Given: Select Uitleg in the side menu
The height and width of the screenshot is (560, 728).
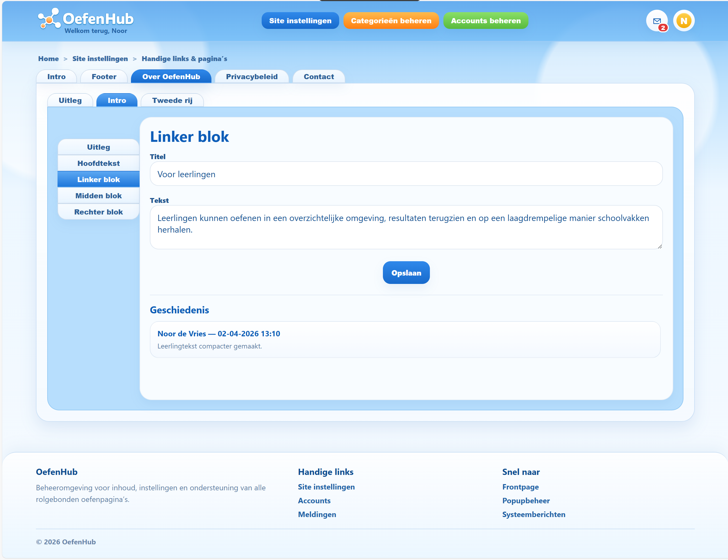Looking at the screenshot, I should tap(98, 147).
